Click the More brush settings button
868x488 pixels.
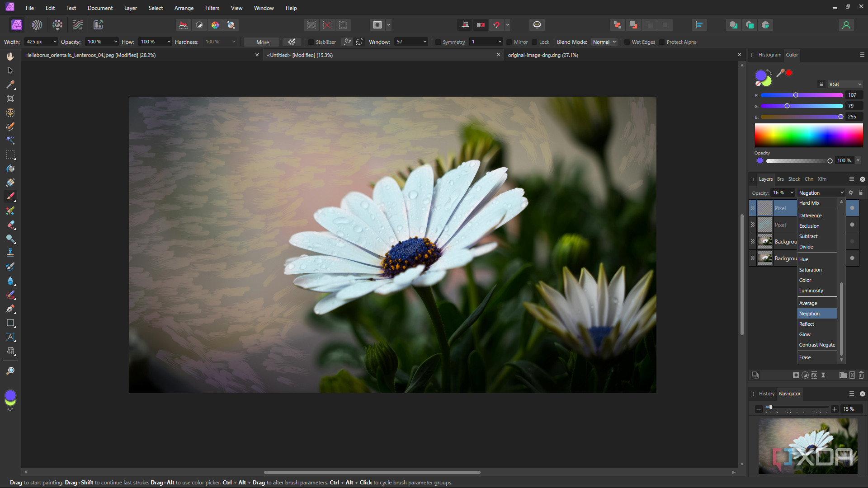pyautogui.click(x=262, y=42)
